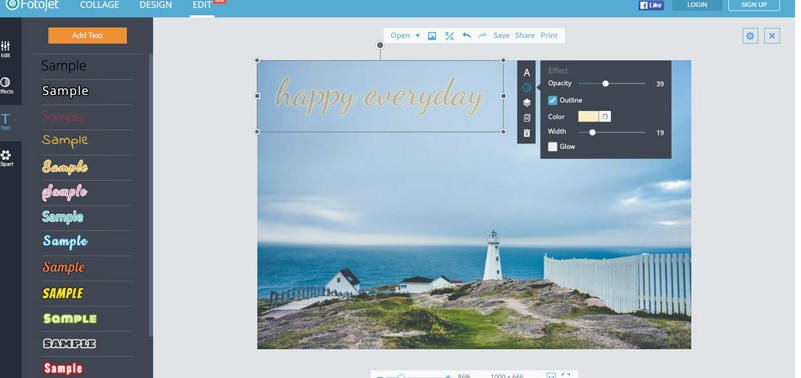Select the yellow bold italic SAMPLE style
Screen dimensions: 801x378
pos(63,293)
